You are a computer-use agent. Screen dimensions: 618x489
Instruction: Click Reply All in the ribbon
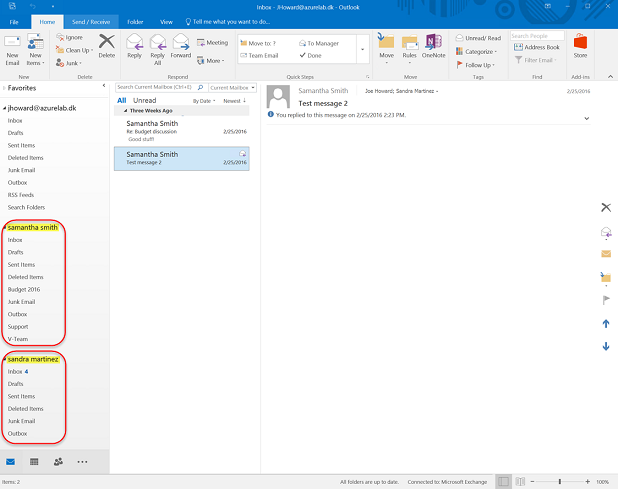point(158,50)
